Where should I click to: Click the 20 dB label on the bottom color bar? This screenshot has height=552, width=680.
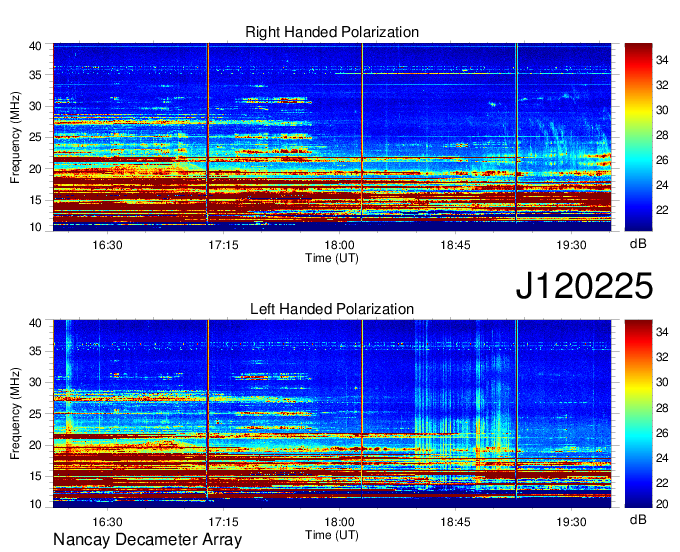pos(662,504)
